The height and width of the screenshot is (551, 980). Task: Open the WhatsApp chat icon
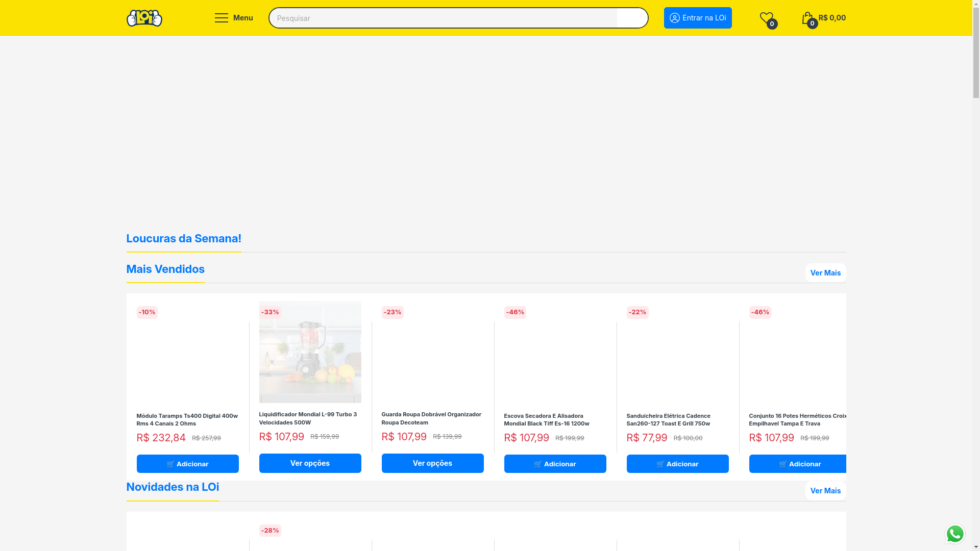coord(955,534)
